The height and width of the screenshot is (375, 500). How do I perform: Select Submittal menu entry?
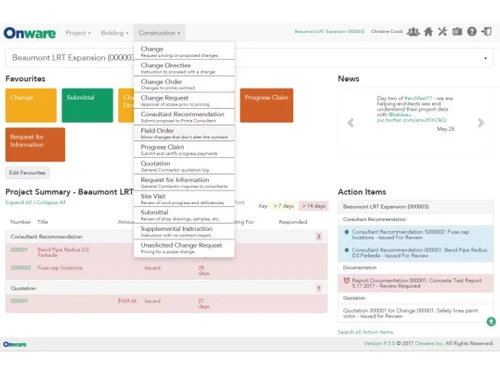[184, 215]
